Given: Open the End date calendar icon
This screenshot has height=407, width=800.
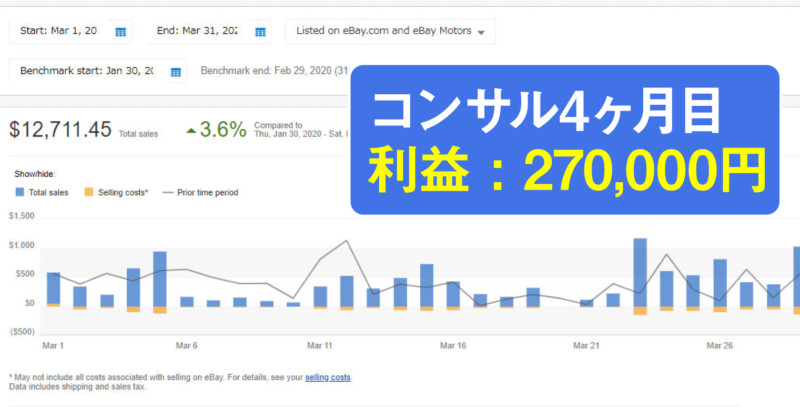Looking at the screenshot, I should (260, 32).
